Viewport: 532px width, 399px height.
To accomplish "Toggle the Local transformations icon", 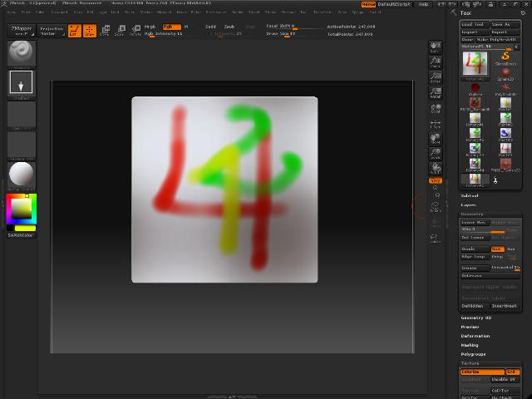I will coord(435,109).
